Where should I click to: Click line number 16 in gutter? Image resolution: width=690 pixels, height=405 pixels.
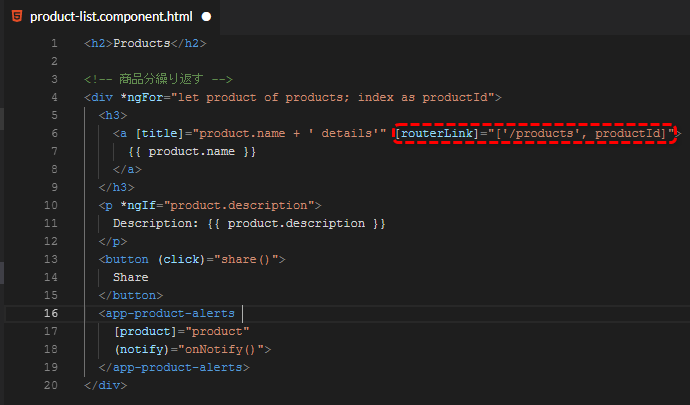(51, 313)
